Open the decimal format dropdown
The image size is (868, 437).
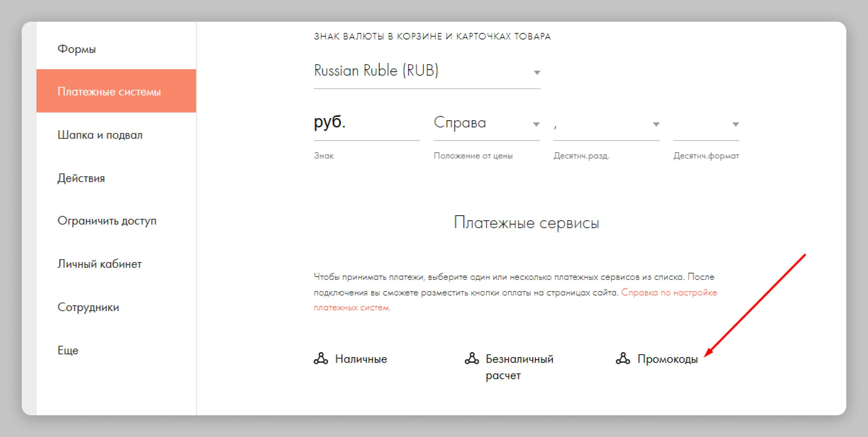[706, 124]
